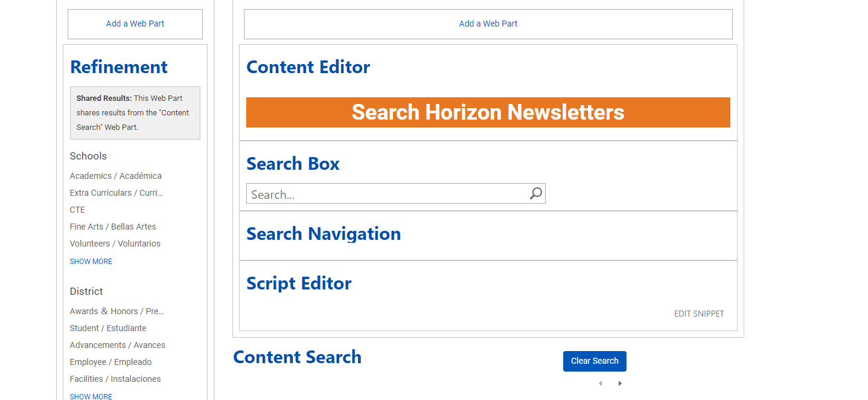Screen dimensions: 868x400
Task: Go to the previous results page arrow
Action: pos(600,382)
